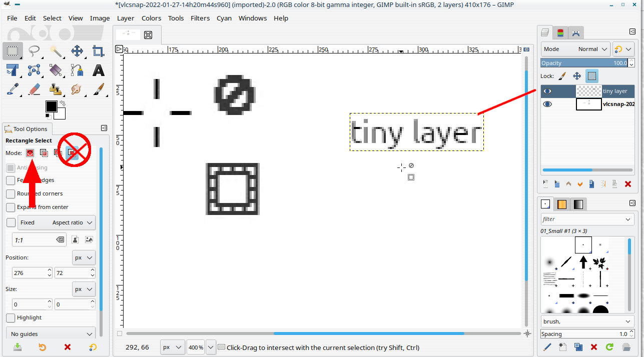Reset tool options to default values
This screenshot has width=644, height=357.
point(93,347)
